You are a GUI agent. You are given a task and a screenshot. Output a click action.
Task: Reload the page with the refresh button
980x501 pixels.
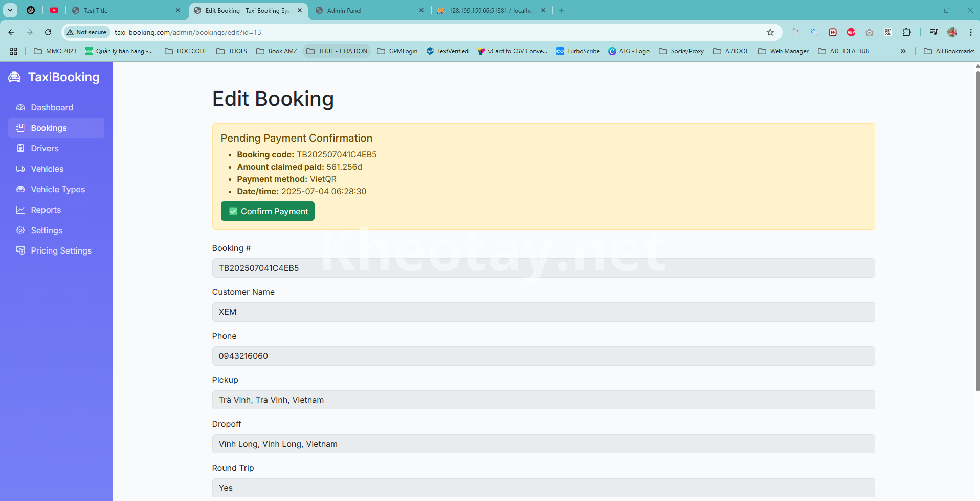coord(48,32)
